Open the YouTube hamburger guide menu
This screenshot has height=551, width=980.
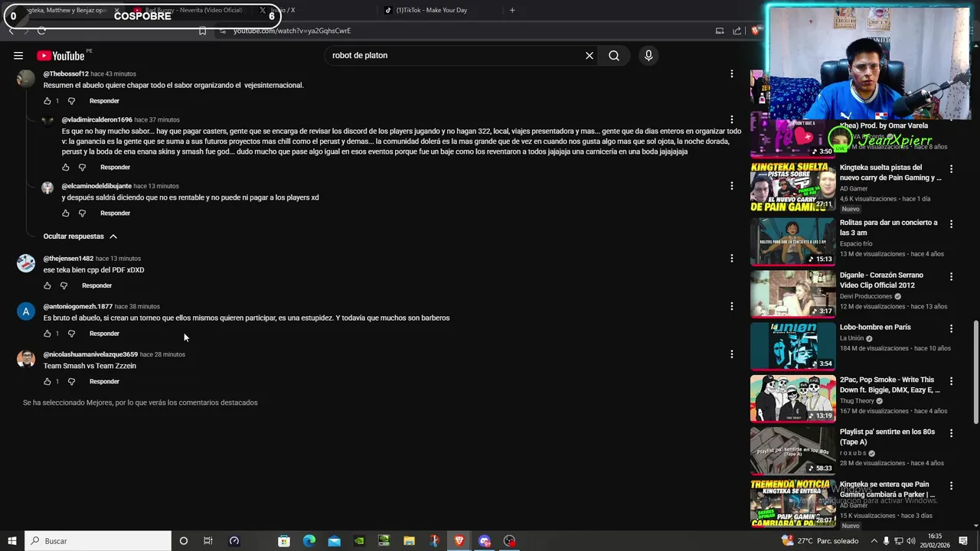18,55
